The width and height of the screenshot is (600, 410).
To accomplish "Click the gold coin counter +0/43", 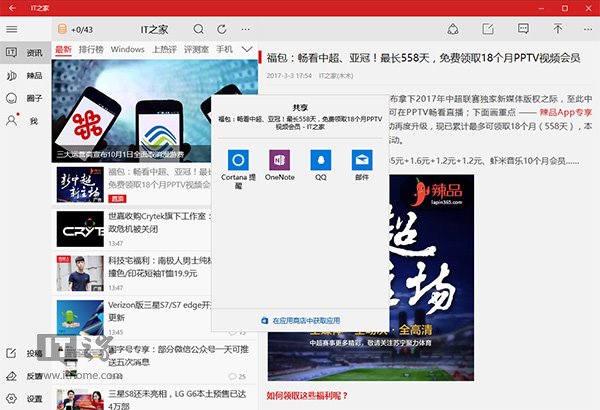I will pyautogui.click(x=75, y=29).
